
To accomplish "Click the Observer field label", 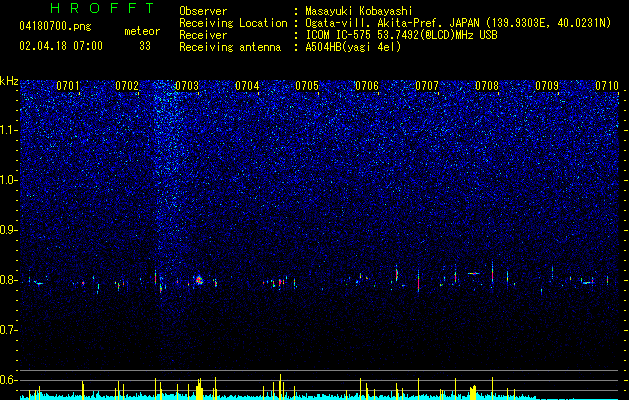I will click(203, 11).
